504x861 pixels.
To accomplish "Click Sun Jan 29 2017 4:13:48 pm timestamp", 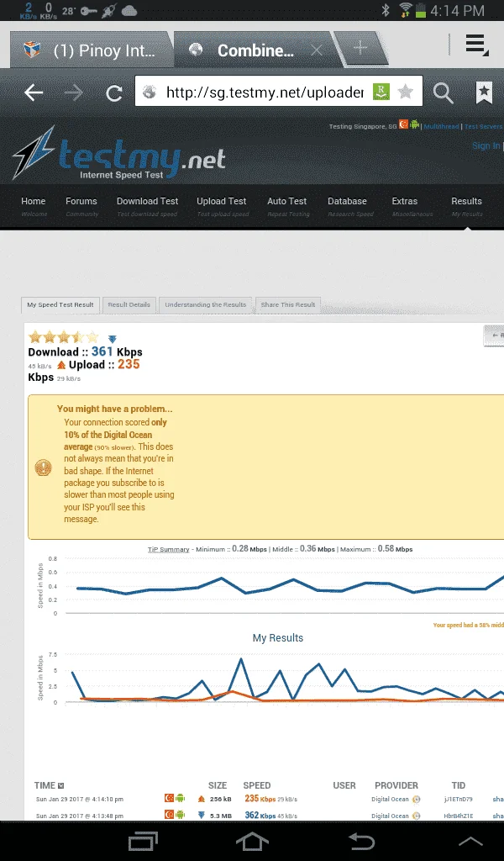I will pyautogui.click(x=80, y=816).
